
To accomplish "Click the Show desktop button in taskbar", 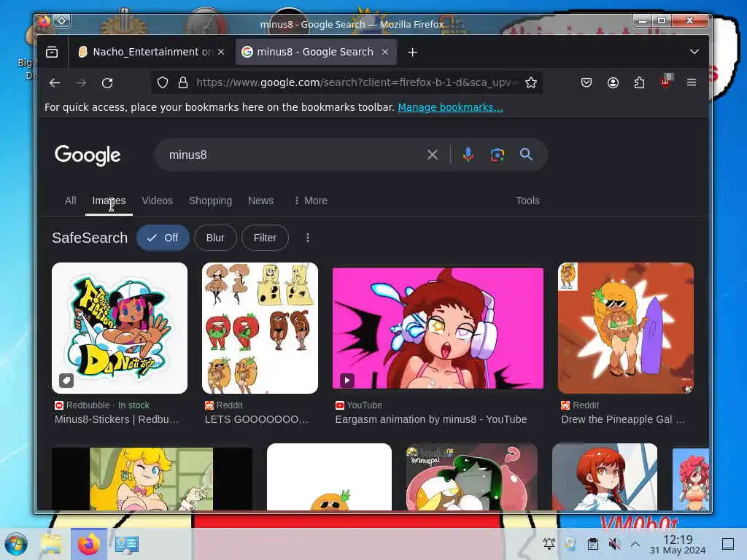I will pos(728,544).
